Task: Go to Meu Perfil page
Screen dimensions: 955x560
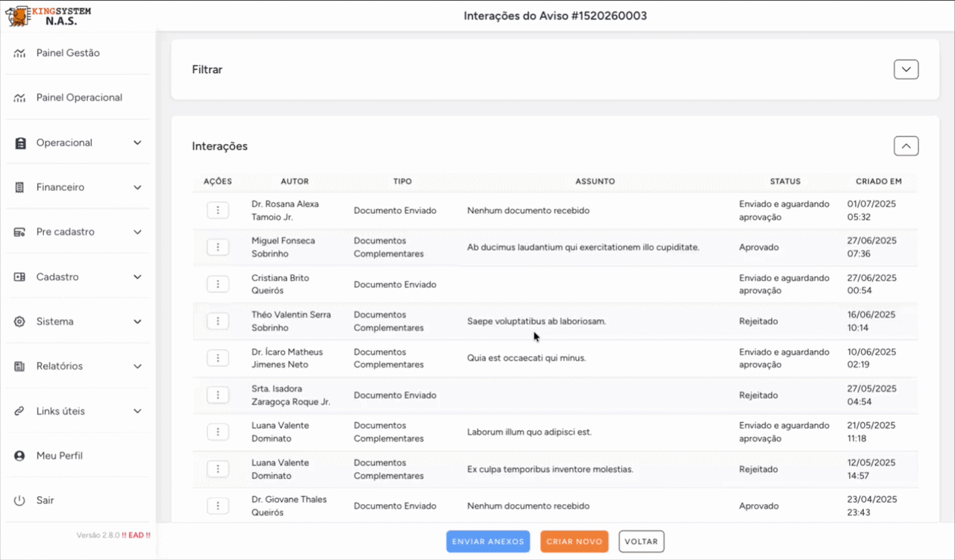Action: (59, 456)
